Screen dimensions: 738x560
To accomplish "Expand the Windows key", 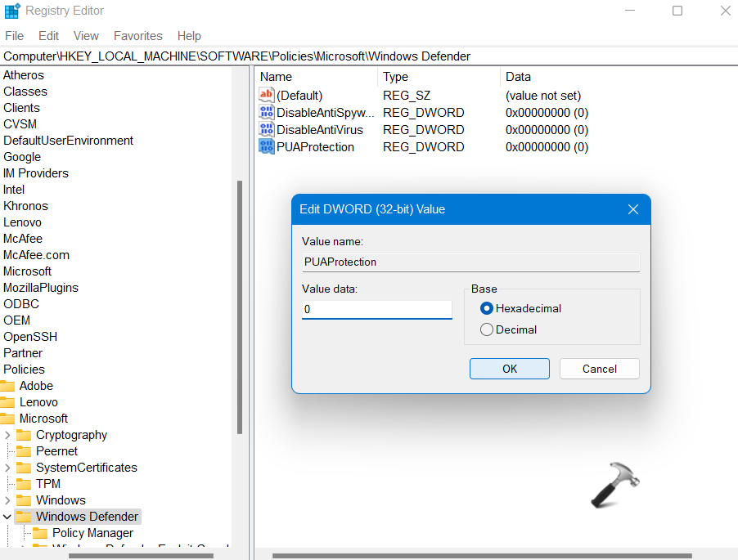I will coord(7,500).
